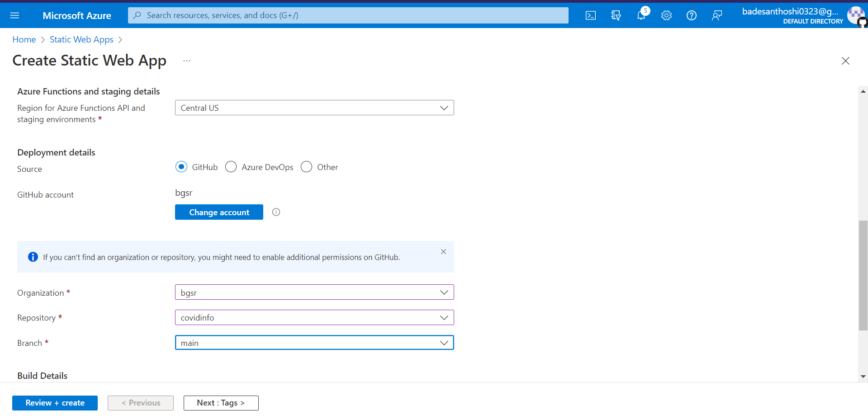Viewport: 868px width, 420px height.
Task: Expand the Central US region dropdown
Action: [x=314, y=108]
